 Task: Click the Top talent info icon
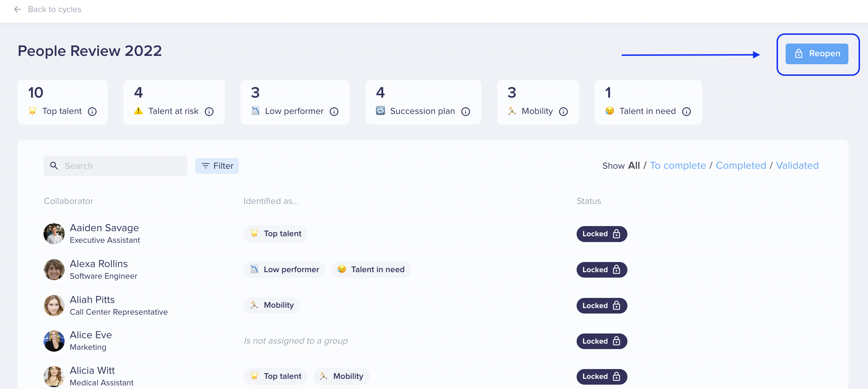coord(92,111)
